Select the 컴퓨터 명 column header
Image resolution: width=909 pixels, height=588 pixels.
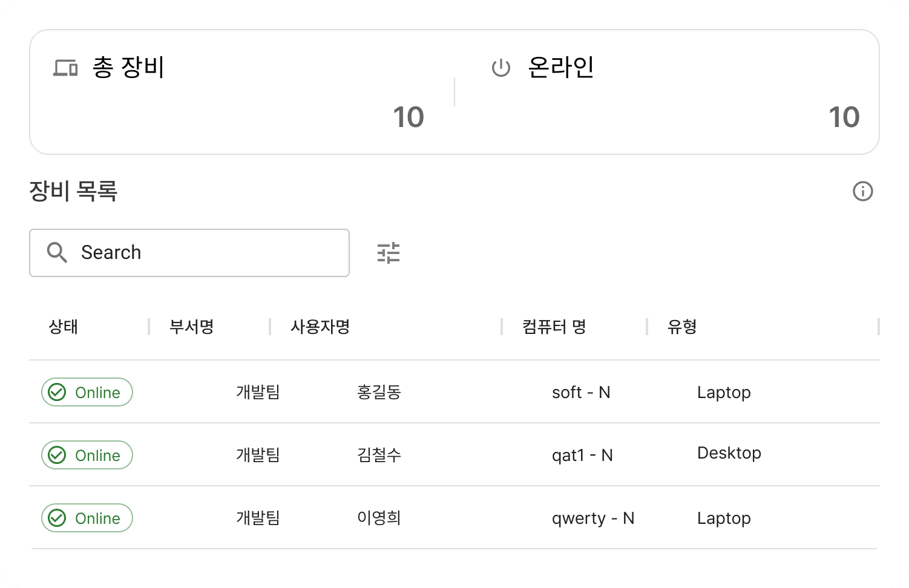(x=553, y=327)
